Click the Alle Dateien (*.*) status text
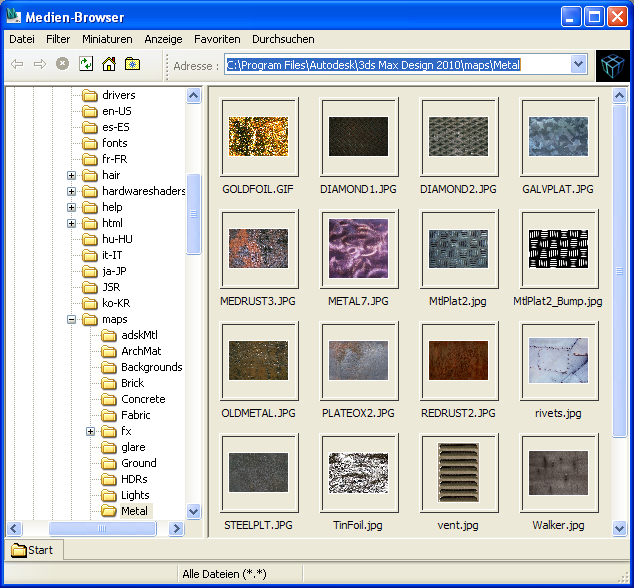 [x=224, y=574]
